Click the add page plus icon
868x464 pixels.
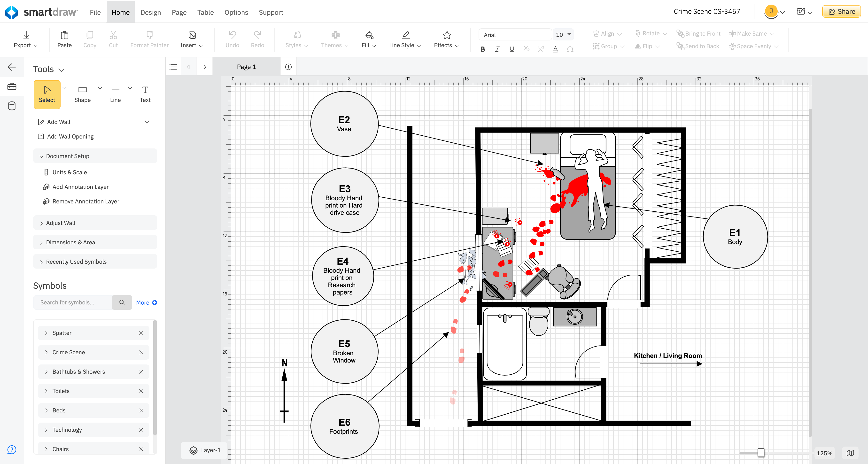click(288, 67)
